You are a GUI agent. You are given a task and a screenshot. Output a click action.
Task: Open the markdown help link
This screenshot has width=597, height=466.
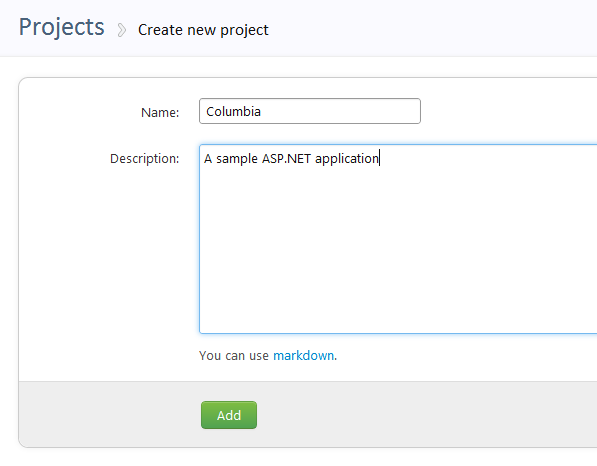[x=303, y=356]
